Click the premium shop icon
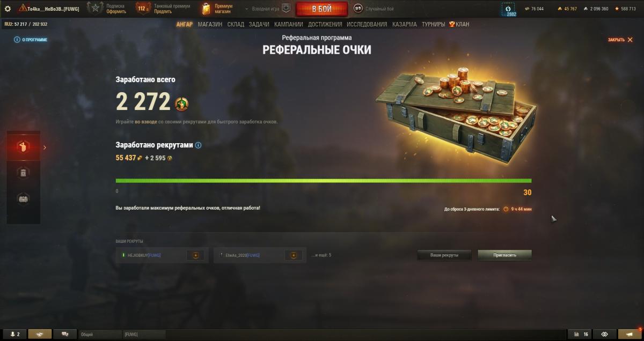The width and height of the screenshot is (644, 341). [x=207, y=9]
